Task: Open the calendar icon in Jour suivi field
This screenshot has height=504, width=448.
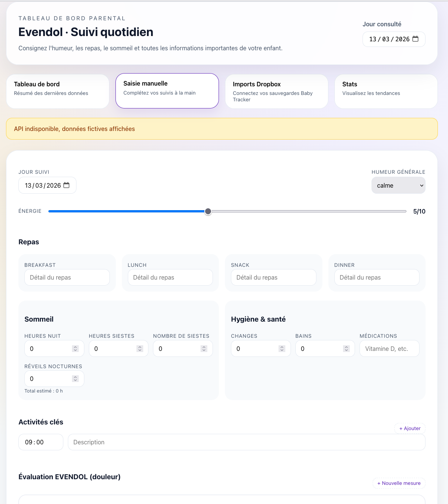Action: (66, 185)
